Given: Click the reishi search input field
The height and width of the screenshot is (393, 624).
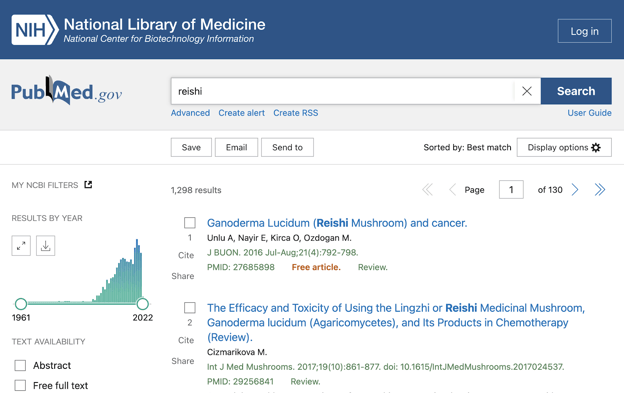Looking at the screenshot, I should [x=342, y=91].
